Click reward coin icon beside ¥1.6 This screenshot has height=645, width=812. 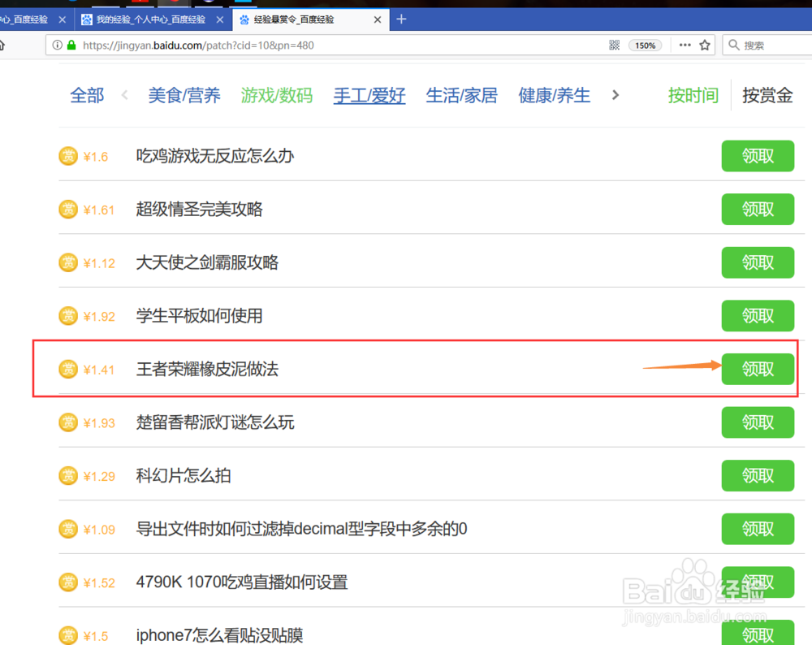68,156
